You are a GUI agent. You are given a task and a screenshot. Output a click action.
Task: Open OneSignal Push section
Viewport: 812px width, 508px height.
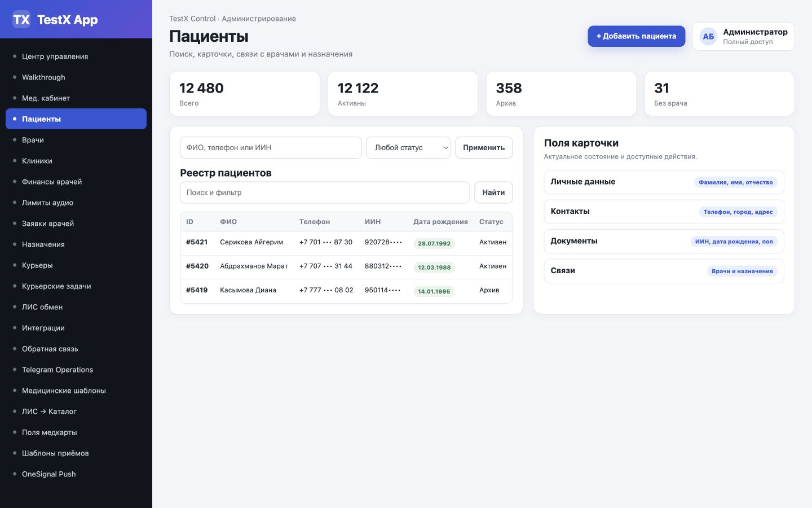(76, 474)
